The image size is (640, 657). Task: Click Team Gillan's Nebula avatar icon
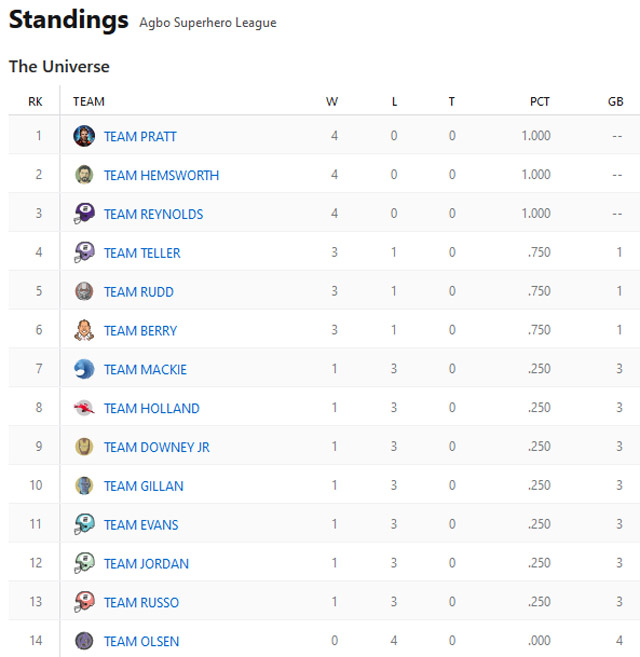(84, 486)
